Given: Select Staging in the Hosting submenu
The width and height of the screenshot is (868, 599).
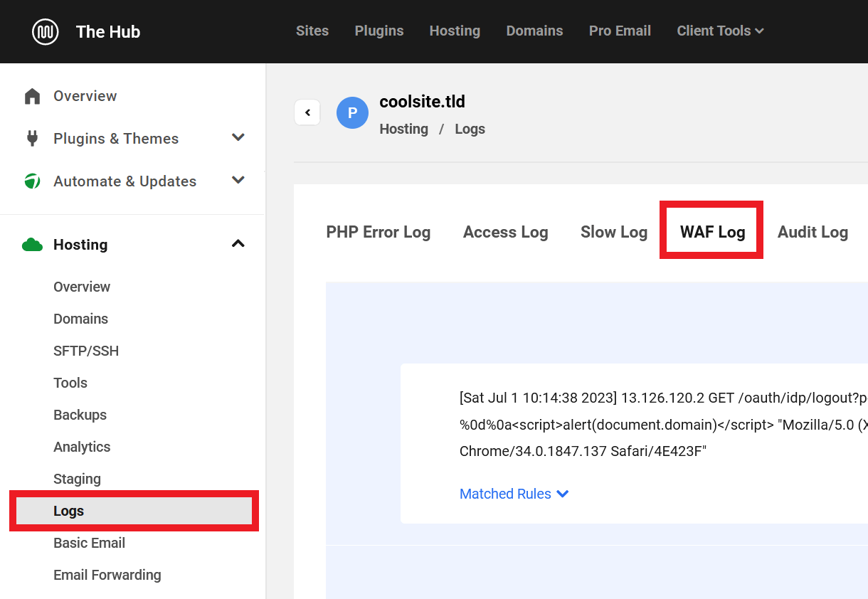Looking at the screenshot, I should point(77,479).
